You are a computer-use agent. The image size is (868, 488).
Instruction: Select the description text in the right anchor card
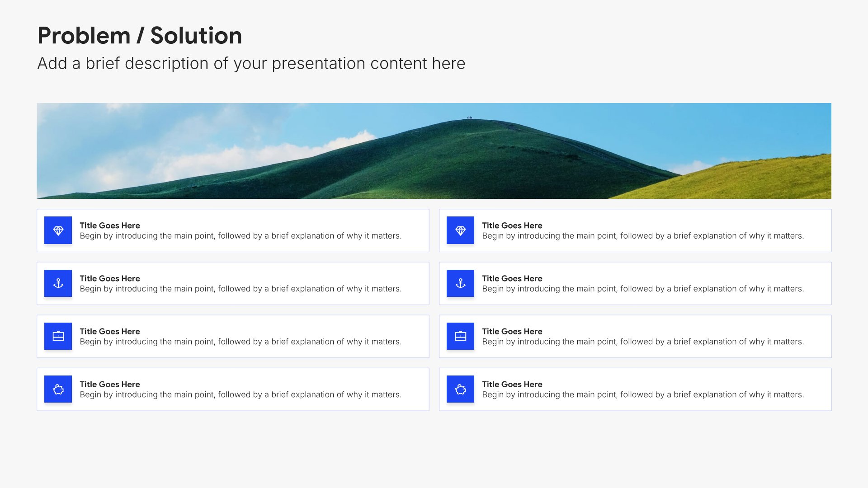pyautogui.click(x=643, y=289)
